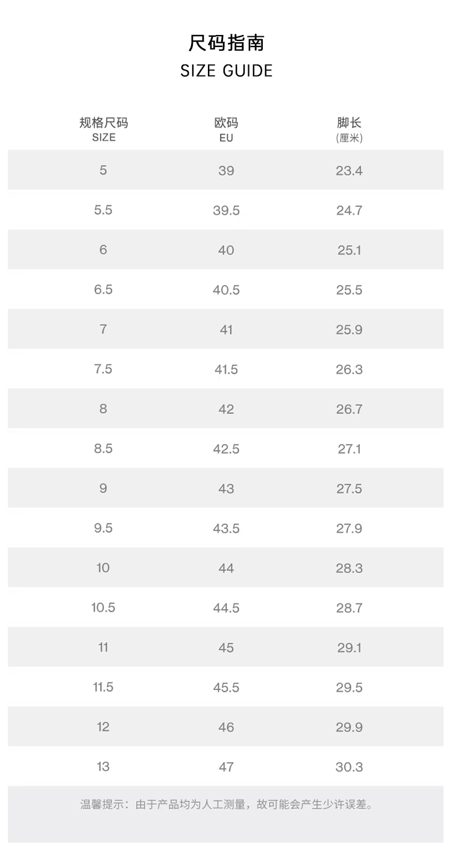This screenshot has height=868, width=452.
Task: Click foot length 25.1 cell
Action: pyautogui.click(x=349, y=250)
